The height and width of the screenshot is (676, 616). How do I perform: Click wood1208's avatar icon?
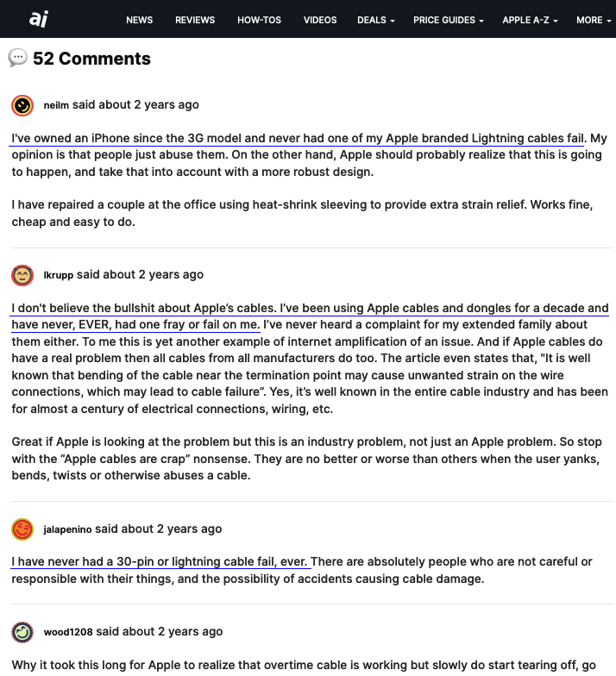pyautogui.click(x=22, y=632)
